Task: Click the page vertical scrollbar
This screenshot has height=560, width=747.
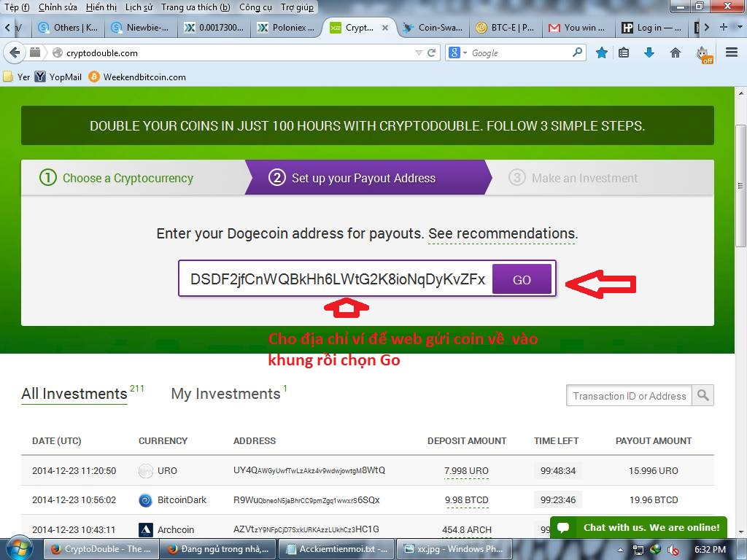Action: pos(740,184)
